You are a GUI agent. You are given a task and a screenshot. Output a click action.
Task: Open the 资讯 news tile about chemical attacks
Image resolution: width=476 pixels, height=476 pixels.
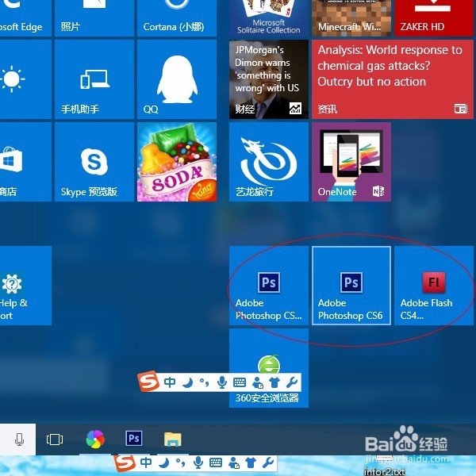click(393, 79)
